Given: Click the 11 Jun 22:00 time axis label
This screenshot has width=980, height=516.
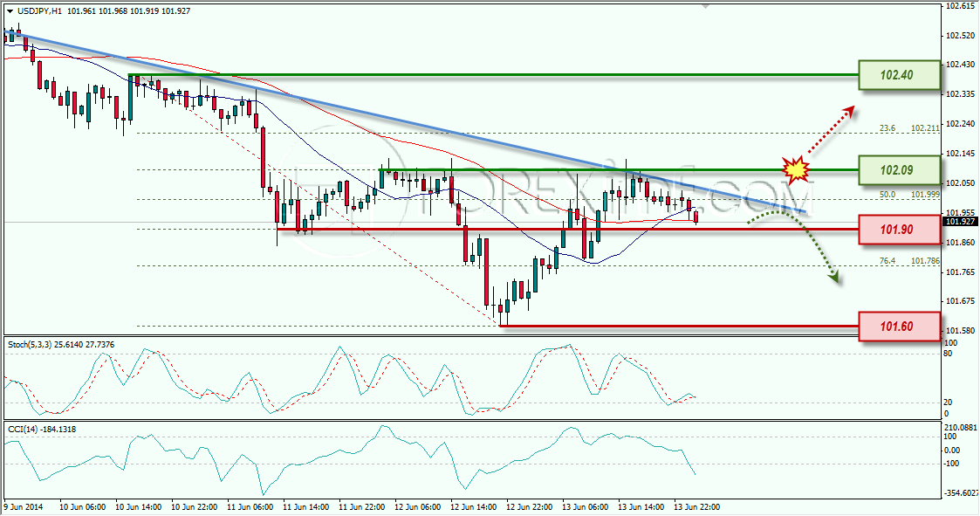Looking at the screenshot, I should point(362,507).
